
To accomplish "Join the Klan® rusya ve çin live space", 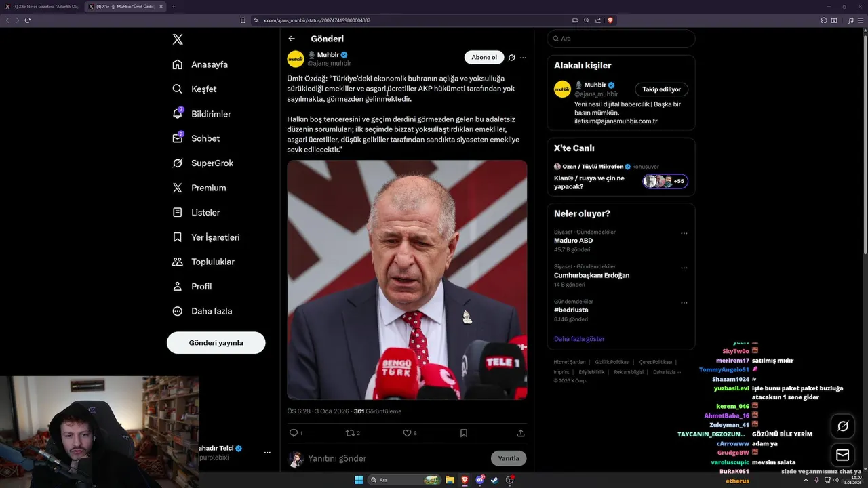I will (589, 182).
